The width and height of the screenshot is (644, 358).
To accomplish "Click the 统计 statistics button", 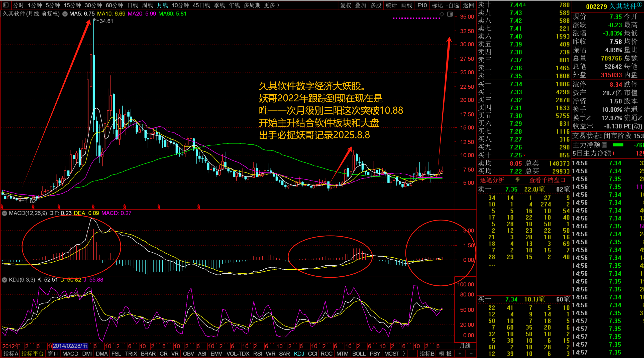I will (391, 5).
